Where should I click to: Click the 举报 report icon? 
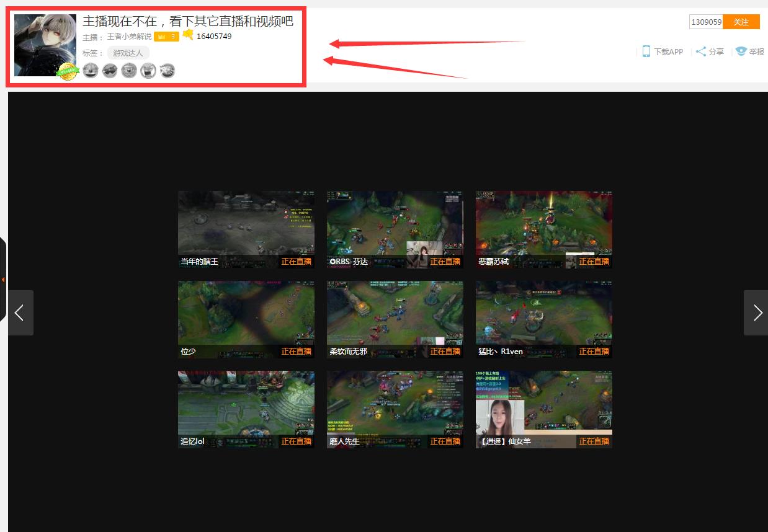[x=741, y=51]
